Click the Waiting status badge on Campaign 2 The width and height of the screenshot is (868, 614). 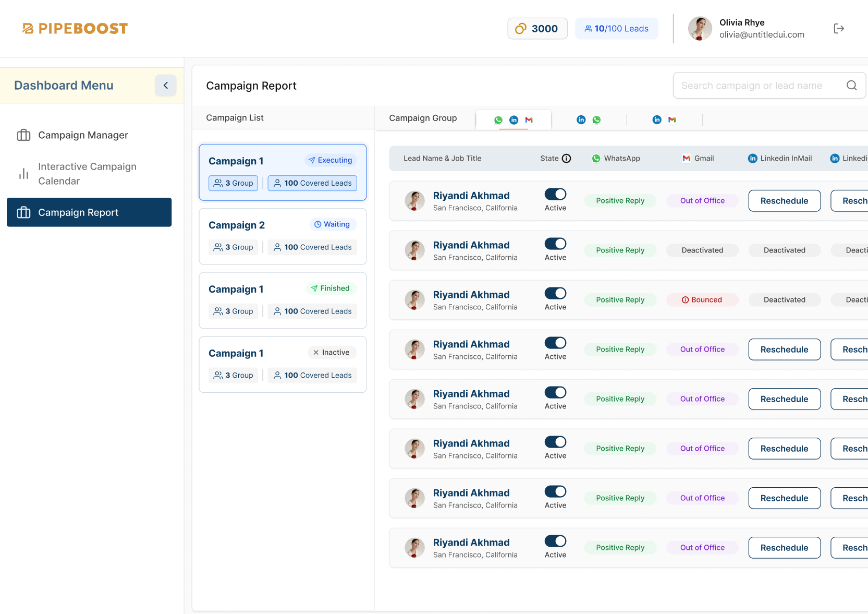pyautogui.click(x=333, y=224)
